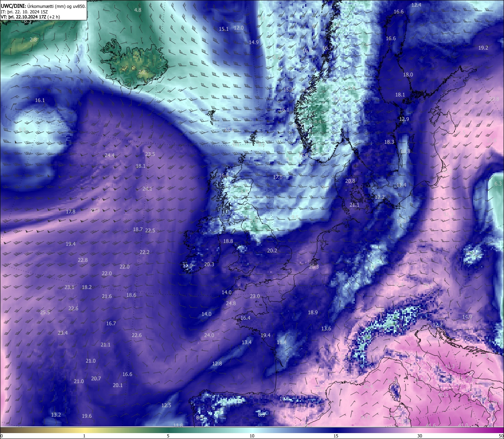Click the legend tick label "0" on the color scale
The height and width of the screenshot is (439, 504).
pos(2,436)
